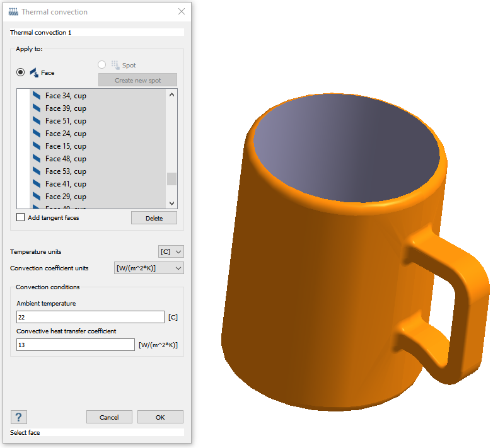
Task: Click the Thermal convection 1 name field
Action: tap(97, 32)
